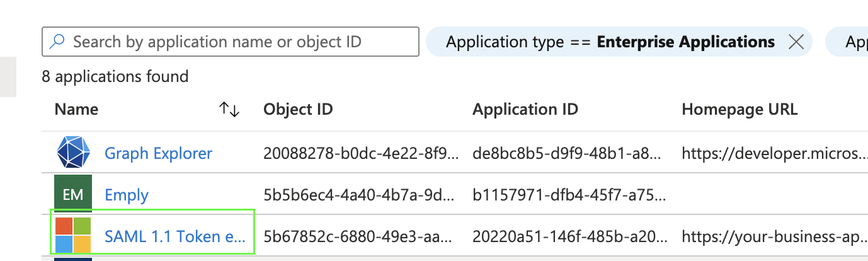Click the Graph Explorer polyhedron icon
This screenshot has height=261, width=868.
point(73,153)
